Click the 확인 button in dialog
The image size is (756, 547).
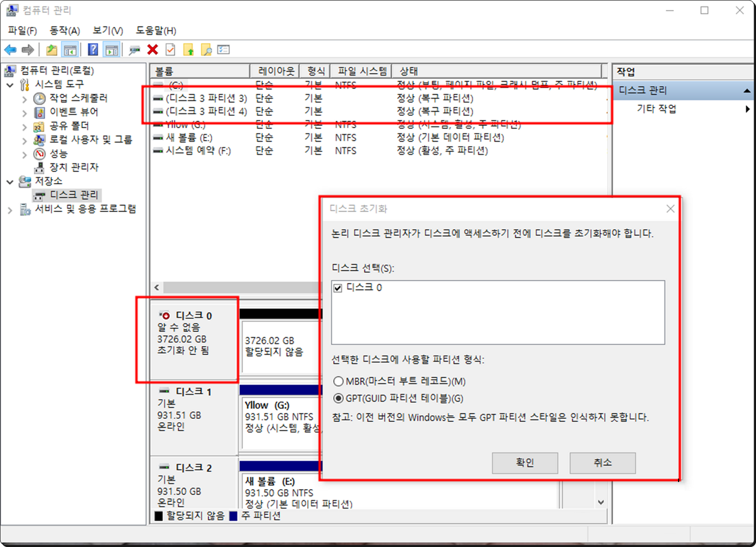tap(524, 463)
